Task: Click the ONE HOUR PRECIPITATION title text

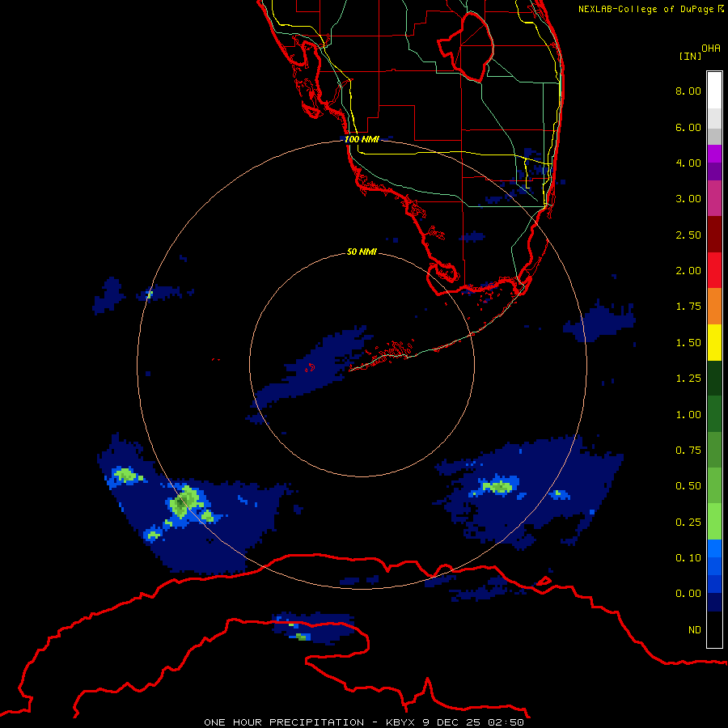Action: click(x=284, y=722)
